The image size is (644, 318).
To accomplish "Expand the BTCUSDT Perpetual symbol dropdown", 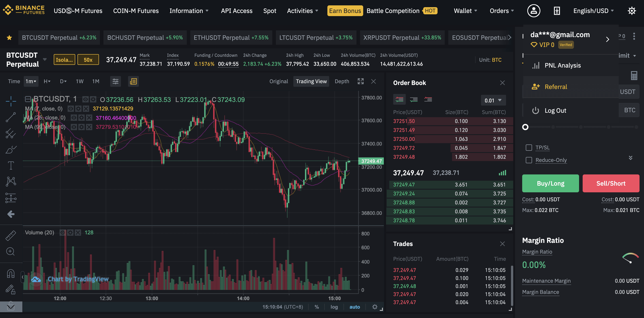I will 45,59.
